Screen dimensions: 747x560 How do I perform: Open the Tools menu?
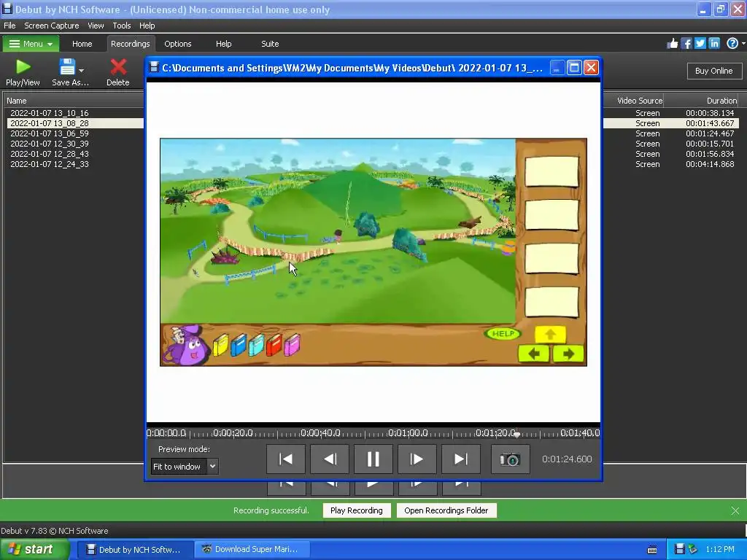coord(122,26)
